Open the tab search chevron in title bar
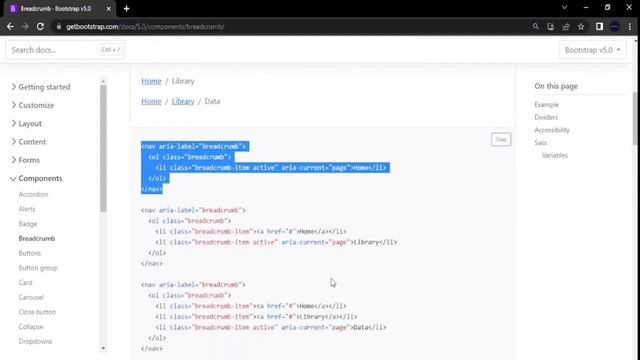 564,7
